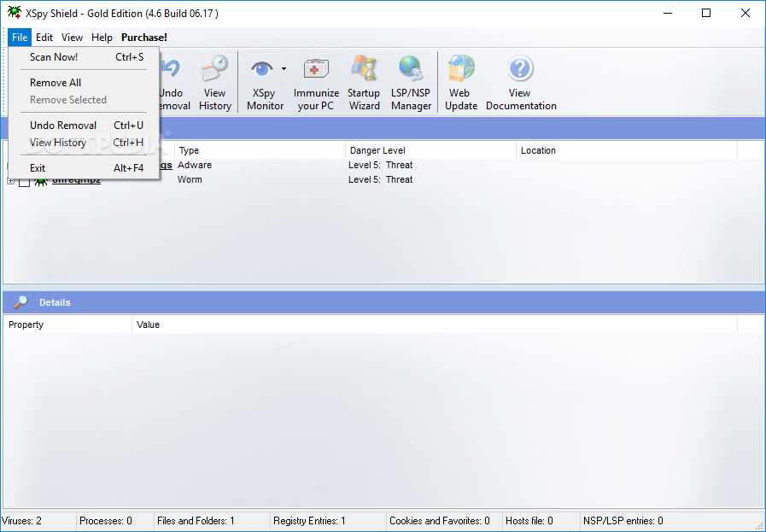Screen dimensions: 766x532
Task: Click the Value column header
Action: click(435, 324)
